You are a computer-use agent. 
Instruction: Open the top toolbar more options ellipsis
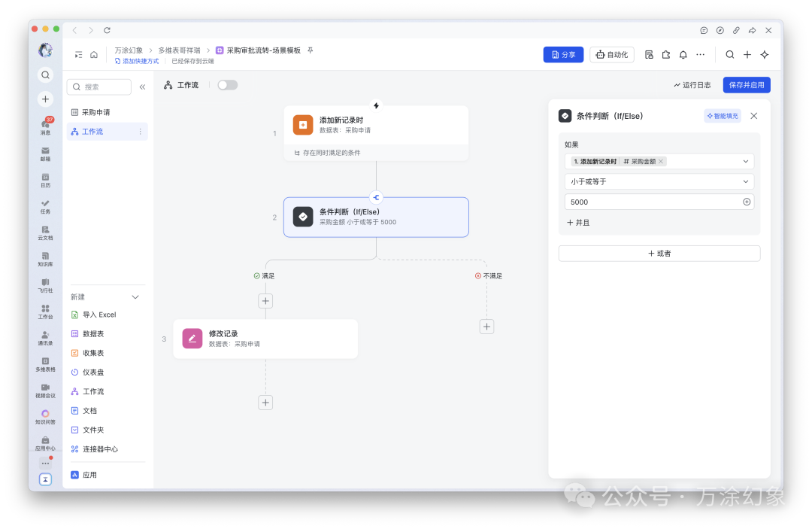click(700, 54)
